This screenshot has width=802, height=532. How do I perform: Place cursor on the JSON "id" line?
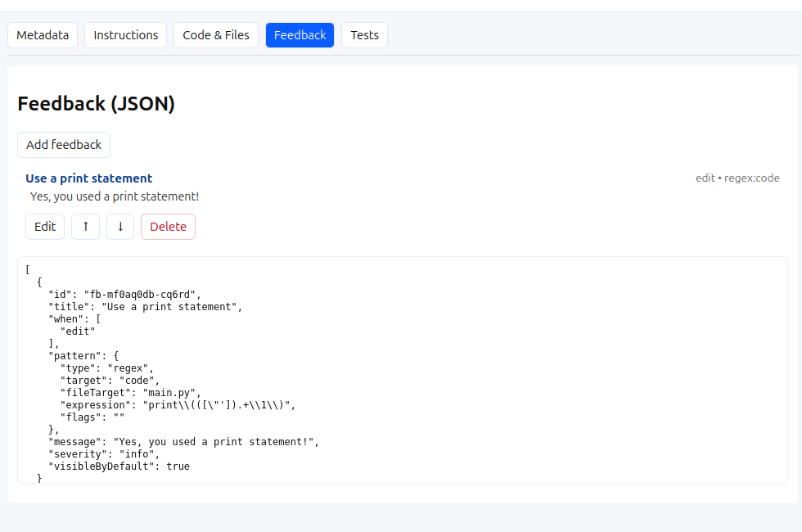(x=124, y=295)
